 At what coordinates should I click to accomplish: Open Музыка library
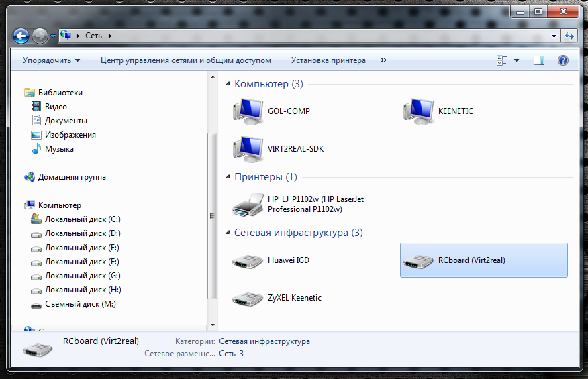tap(59, 149)
